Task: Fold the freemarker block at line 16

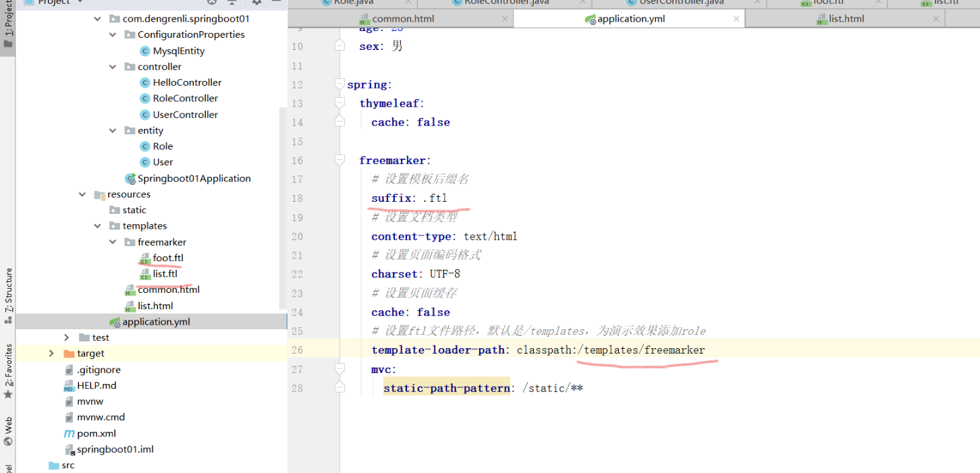Action: [340, 161]
